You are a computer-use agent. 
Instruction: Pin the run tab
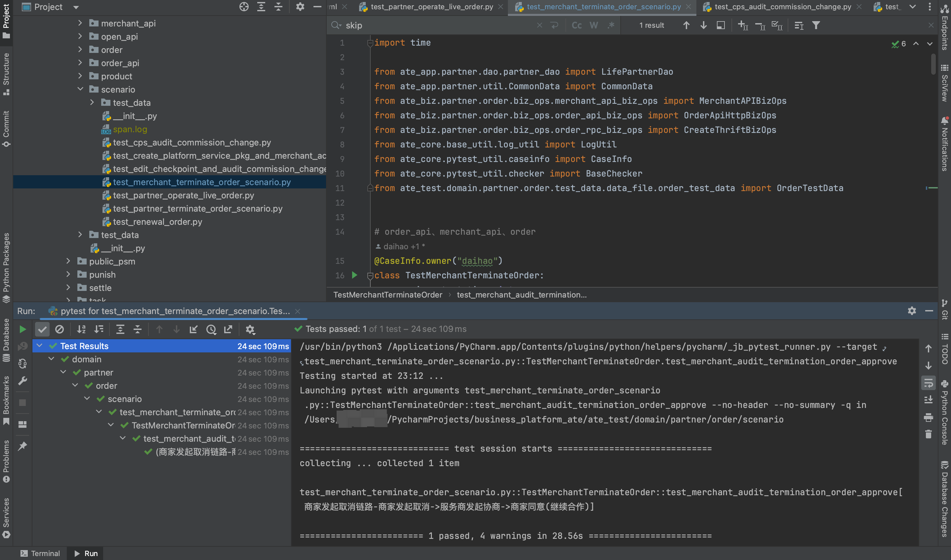click(22, 446)
